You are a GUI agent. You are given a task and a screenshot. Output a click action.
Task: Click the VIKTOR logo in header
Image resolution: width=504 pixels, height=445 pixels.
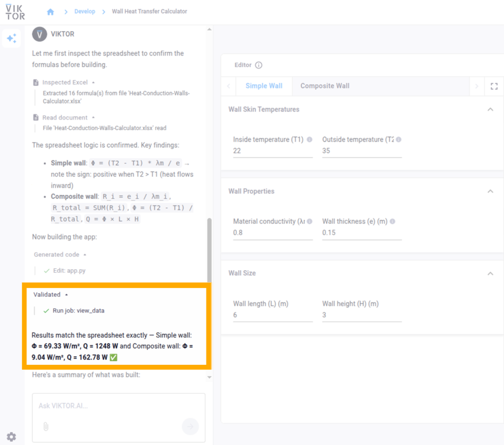click(x=15, y=12)
